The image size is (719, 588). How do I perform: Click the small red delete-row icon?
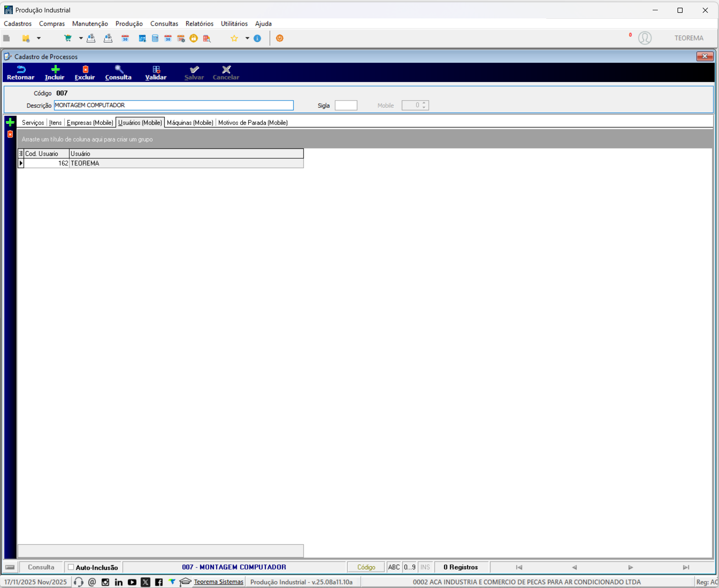[10, 134]
